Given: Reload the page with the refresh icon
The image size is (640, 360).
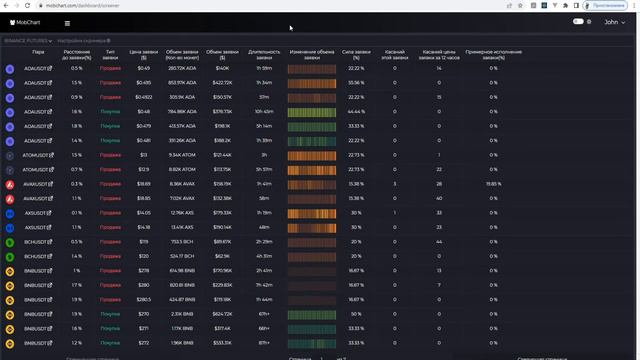Looking at the screenshot, I should 27,5.
